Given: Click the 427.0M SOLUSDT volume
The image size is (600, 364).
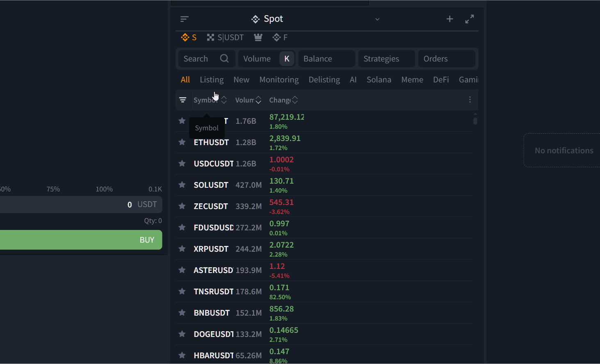Looking at the screenshot, I should click(x=249, y=185).
